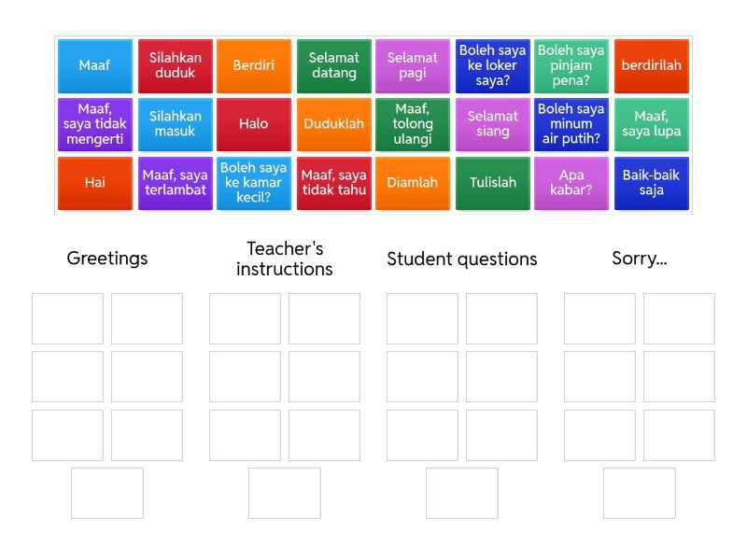
Task: Choose the 'Apa kabar?' tile
Action: [x=571, y=183]
